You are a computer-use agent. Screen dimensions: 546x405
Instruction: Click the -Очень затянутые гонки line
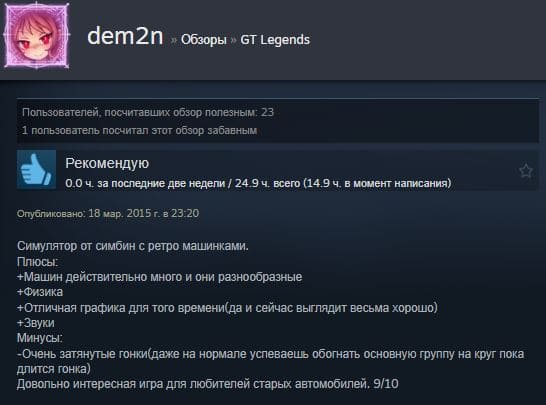(x=271, y=361)
